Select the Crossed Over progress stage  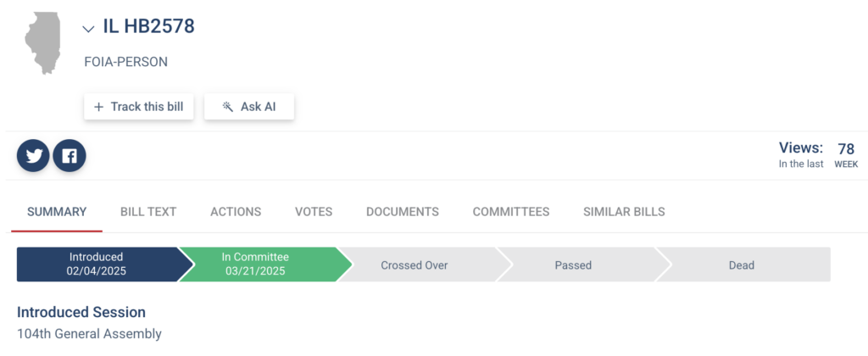tap(415, 265)
